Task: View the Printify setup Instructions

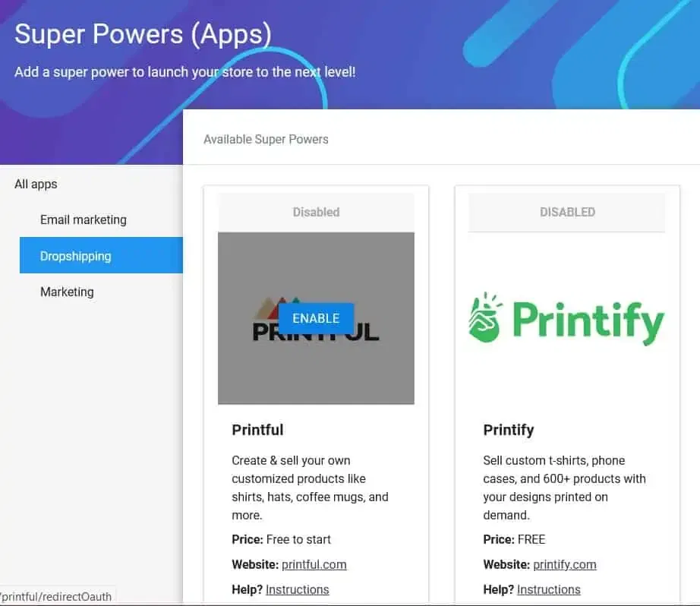Action: (548, 589)
